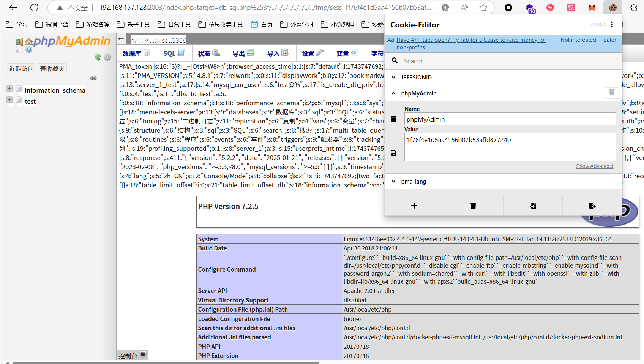This screenshot has width=644, height=364.
Task: Click Later on the ad banner
Action: click(609, 40)
